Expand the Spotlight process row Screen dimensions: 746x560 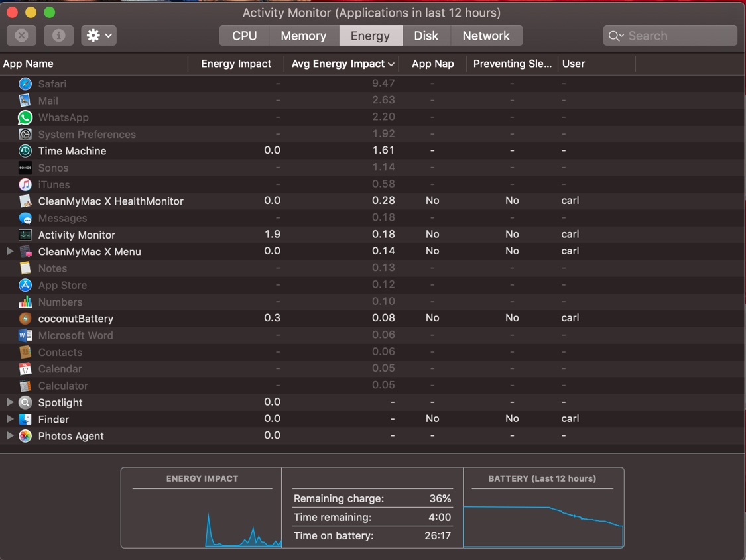point(10,403)
